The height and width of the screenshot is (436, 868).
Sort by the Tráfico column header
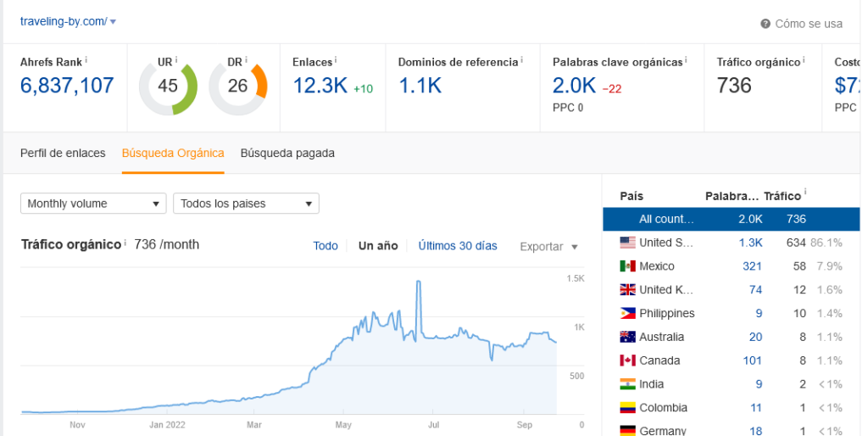coord(782,196)
